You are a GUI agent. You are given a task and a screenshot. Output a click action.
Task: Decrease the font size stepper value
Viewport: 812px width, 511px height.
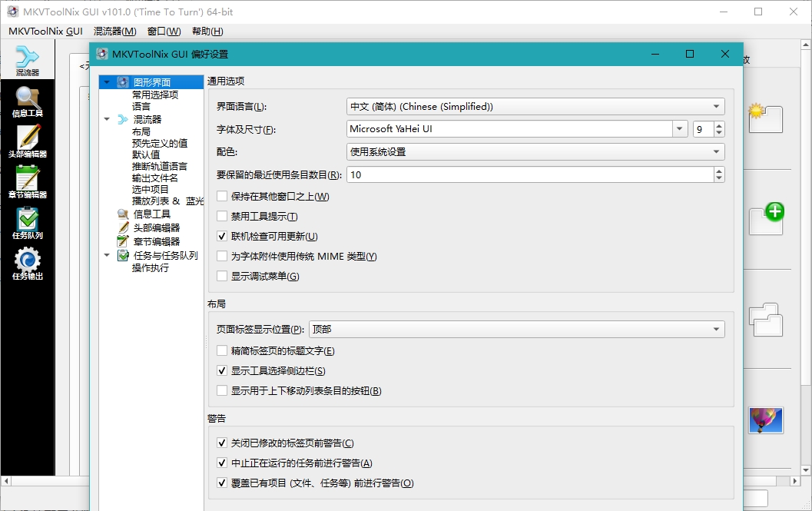[x=719, y=133]
